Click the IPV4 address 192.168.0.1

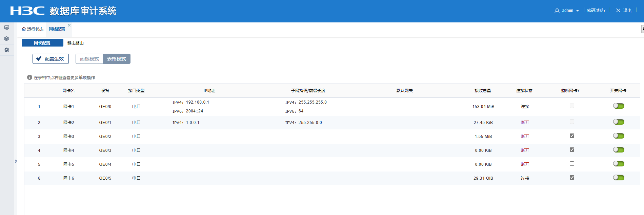tap(198, 102)
